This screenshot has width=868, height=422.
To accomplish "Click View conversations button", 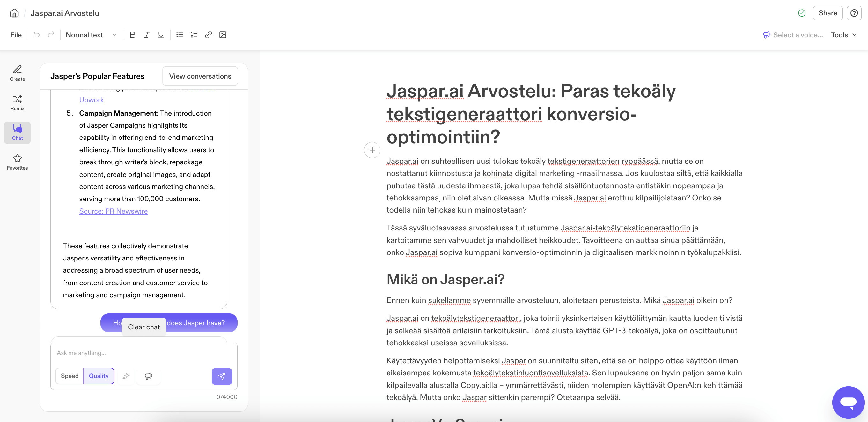I will pos(200,76).
